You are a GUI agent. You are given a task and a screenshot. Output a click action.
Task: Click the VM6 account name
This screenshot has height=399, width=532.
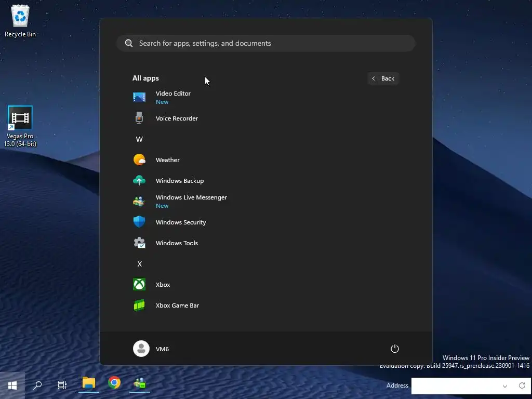[x=162, y=349]
